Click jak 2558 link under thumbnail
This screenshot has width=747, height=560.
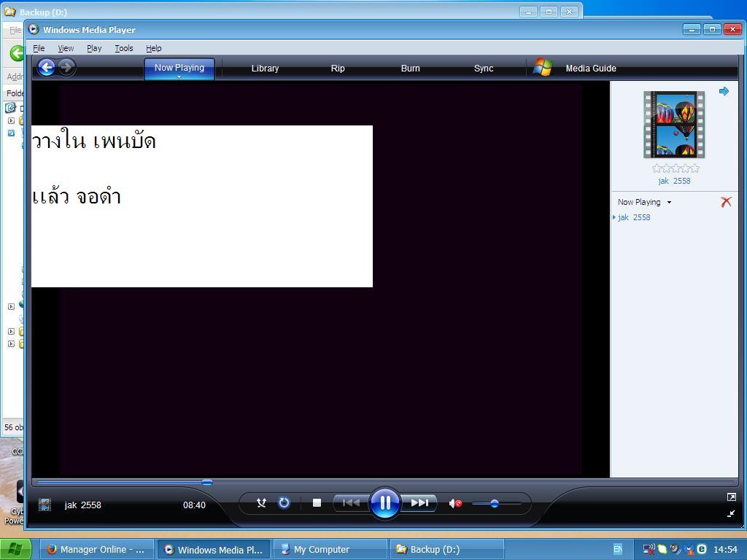point(674,181)
